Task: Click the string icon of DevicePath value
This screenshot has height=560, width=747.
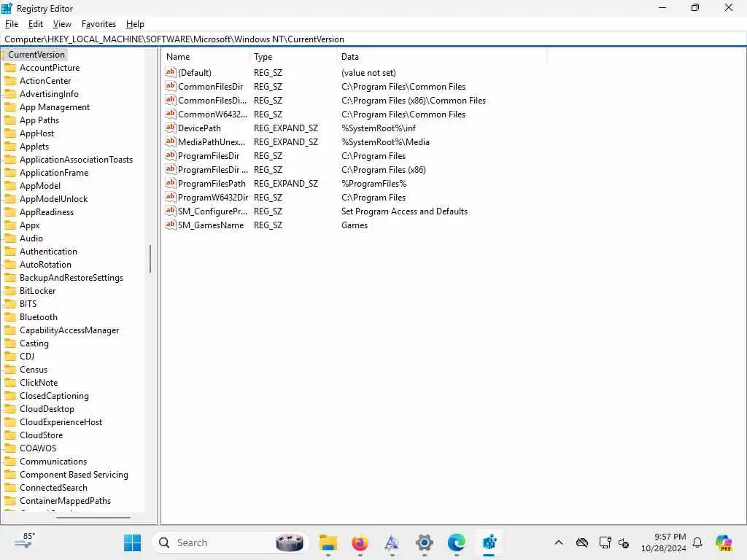Action: click(x=171, y=128)
